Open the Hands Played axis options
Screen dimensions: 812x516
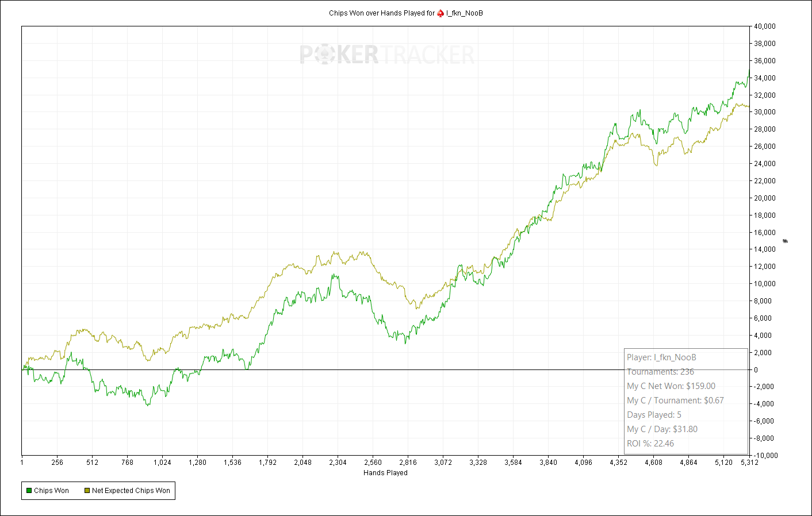(x=384, y=473)
